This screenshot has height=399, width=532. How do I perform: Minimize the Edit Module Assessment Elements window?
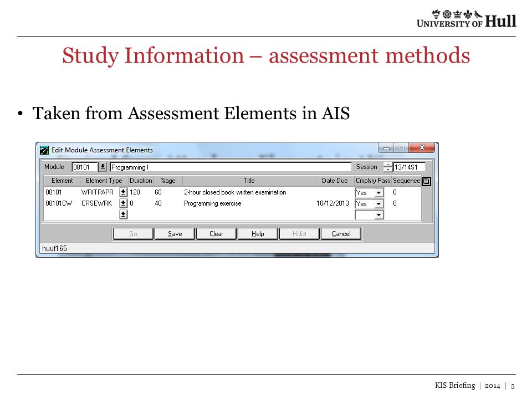coord(386,147)
